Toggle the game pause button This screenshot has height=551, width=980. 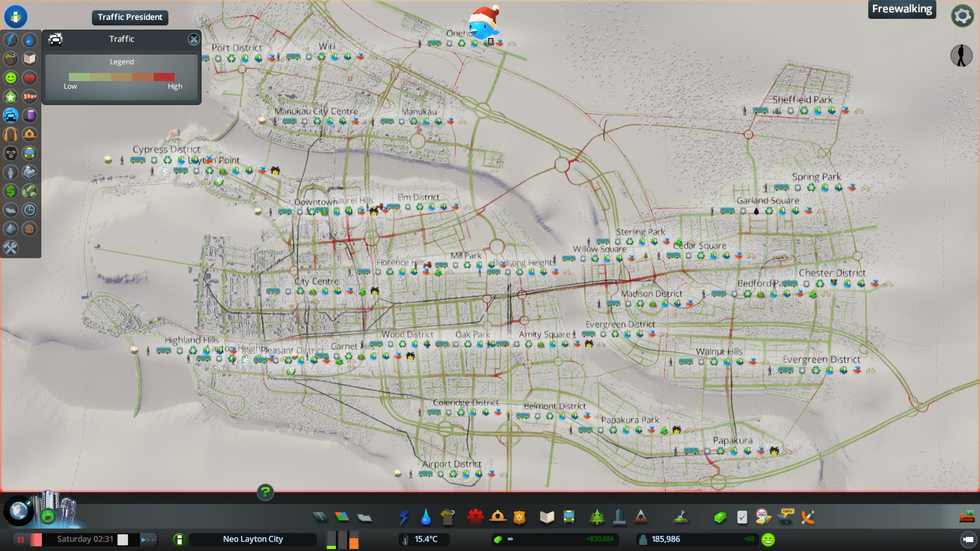click(x=21, y=539)
